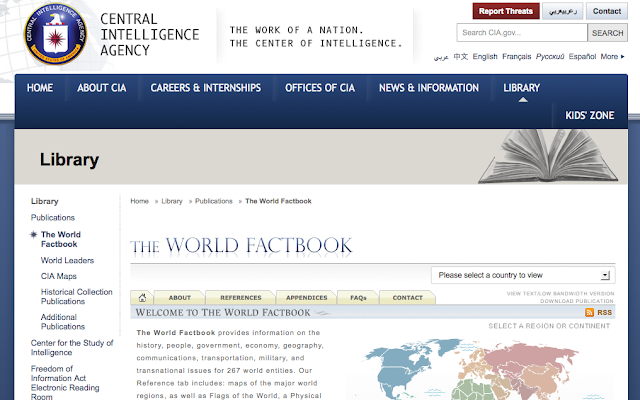Viewport: 640px width, 400px height.
Task: Expand the More languages arrow
Action: coord(623,57)
